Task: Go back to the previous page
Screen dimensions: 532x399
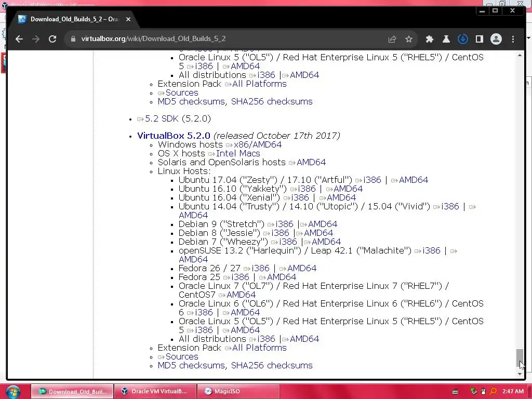Action: 19,39
